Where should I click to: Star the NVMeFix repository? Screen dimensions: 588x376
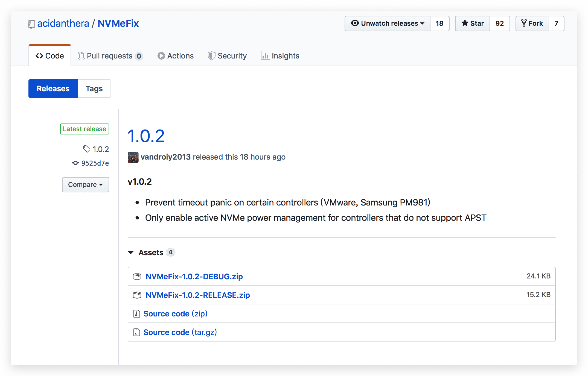pyautogui.click(x=472, y=23)
